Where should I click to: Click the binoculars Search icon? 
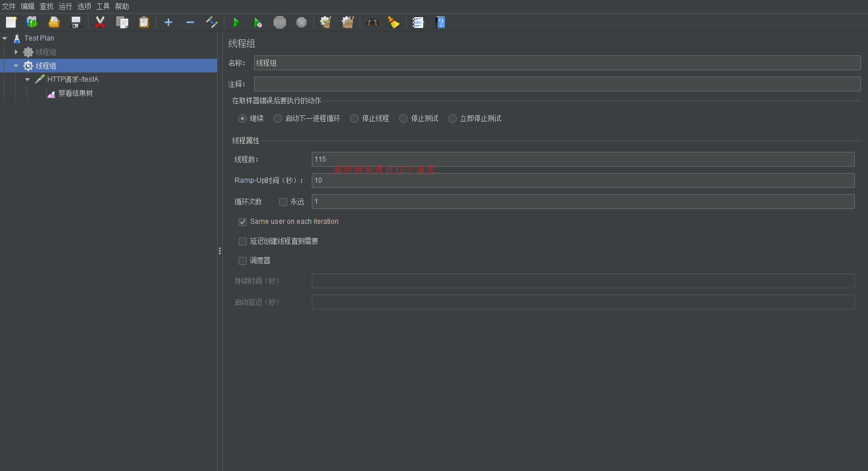[x=372, y=22]
